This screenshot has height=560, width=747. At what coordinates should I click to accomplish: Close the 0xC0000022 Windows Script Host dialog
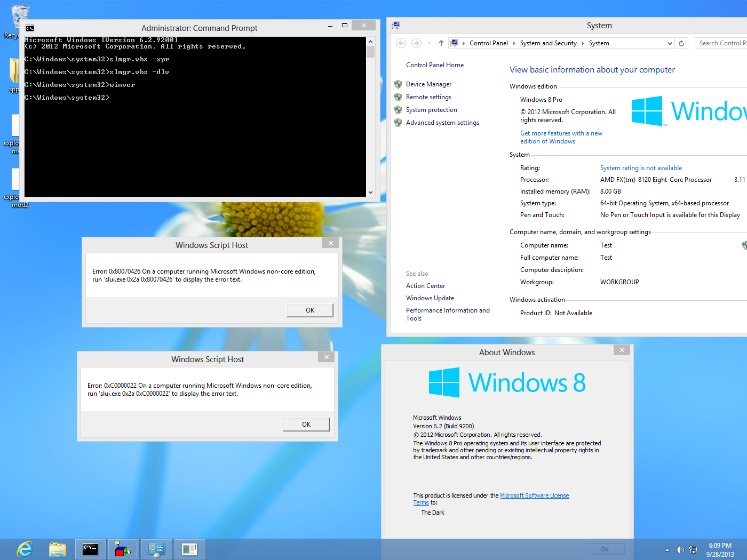coord(327,357)
